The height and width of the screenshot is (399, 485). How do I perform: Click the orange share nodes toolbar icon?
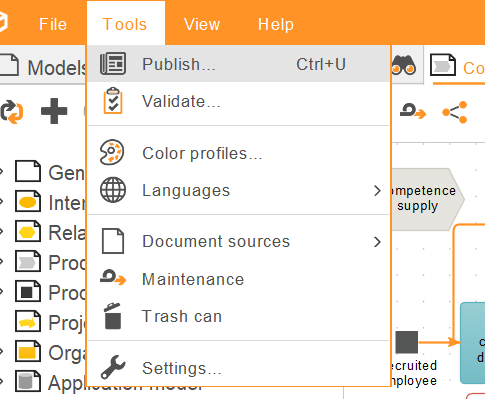coord(455,112)
